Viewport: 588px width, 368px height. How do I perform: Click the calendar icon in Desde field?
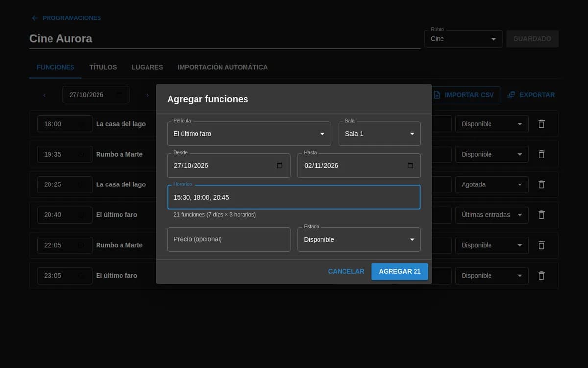(x=280, y=165)
